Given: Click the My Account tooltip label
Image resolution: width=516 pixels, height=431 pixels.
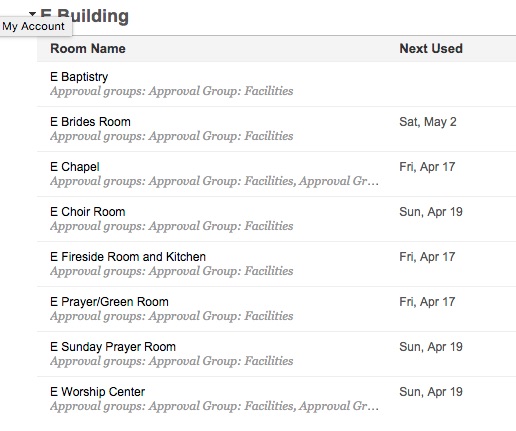Looking at the screenshot, I should click(x=33, y=26).
